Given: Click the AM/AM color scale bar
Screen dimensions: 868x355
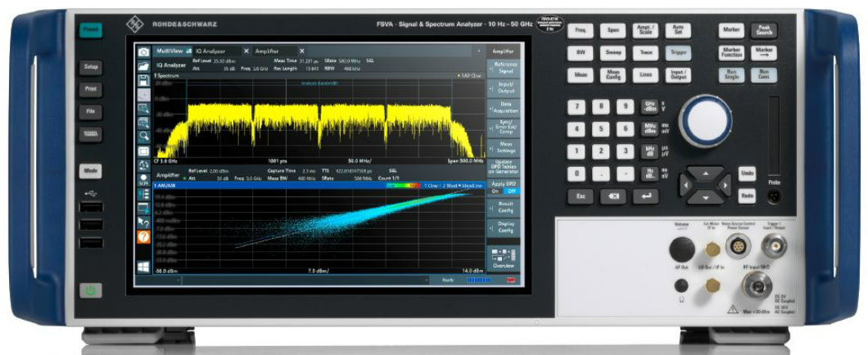Looking at the screenshot, I should (x=404, y=186).
